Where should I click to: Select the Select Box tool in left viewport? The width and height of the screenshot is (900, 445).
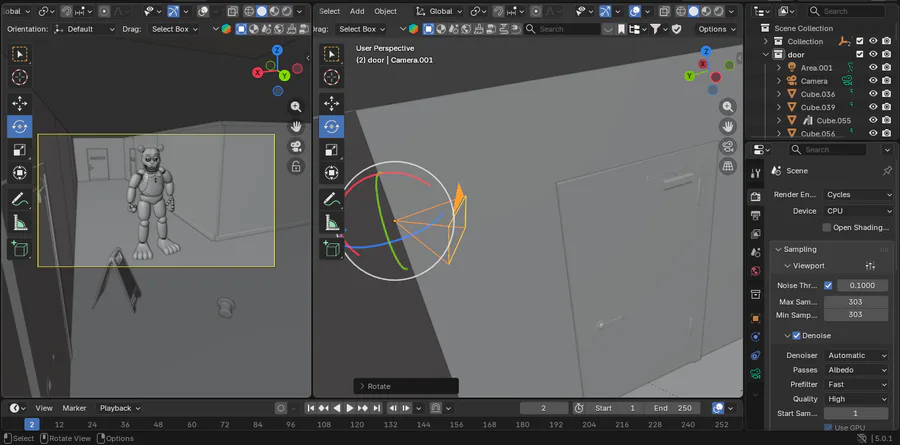pos(20,54)
